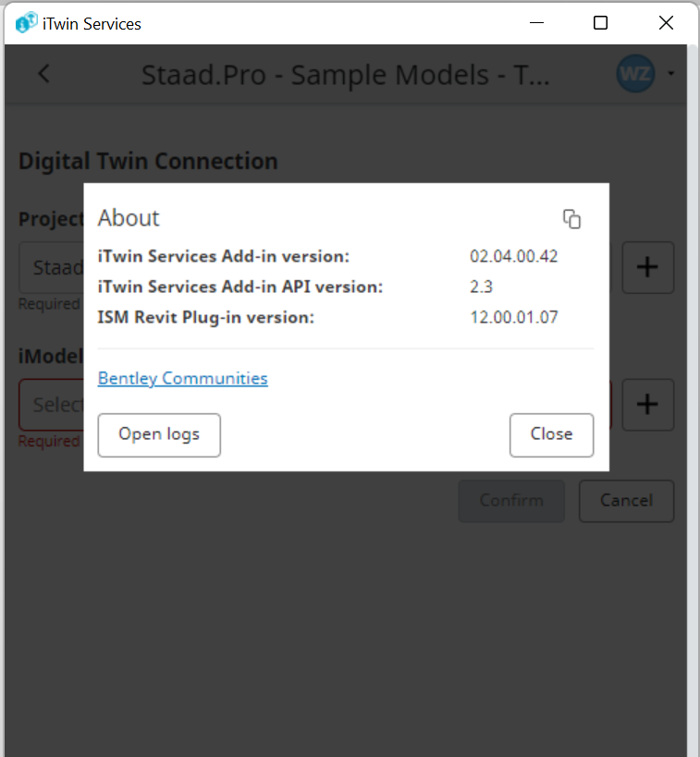
Task: Select the add-in version number 02.04.00.42
Action: click(x=513, y=256)
